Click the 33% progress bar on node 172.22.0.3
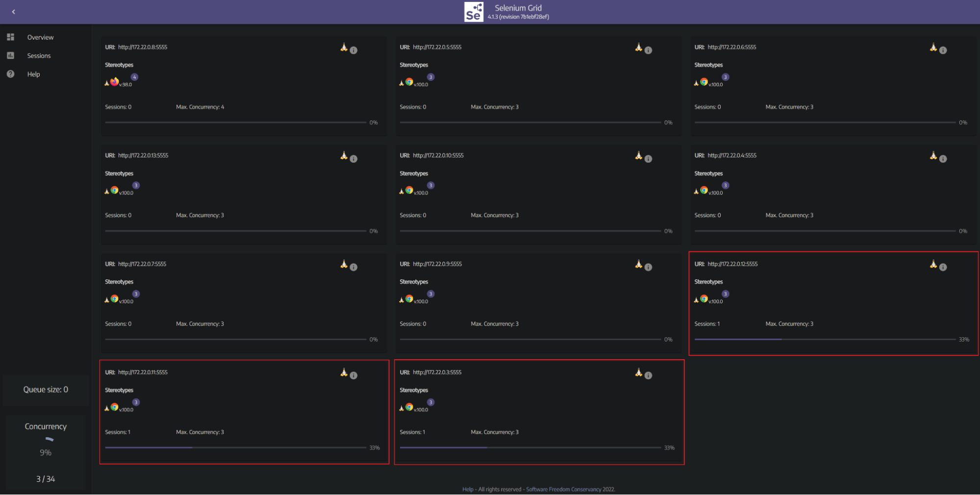The width and height of the screenshot is (980, 495). click(x=530, y=447)
